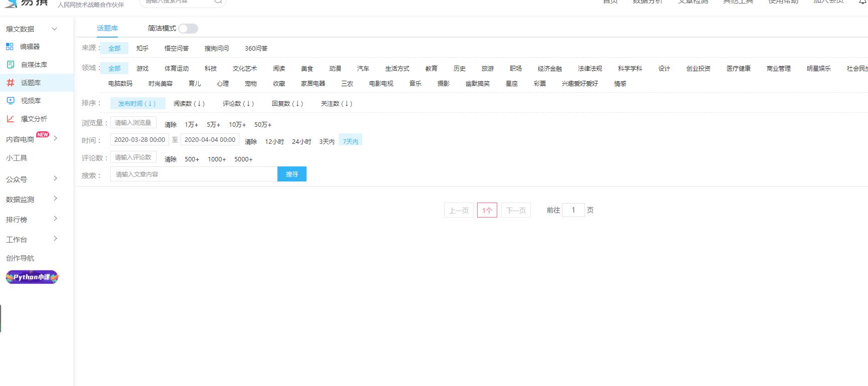Open the end date picker 2020-04-04

click(x=210, y=140)
